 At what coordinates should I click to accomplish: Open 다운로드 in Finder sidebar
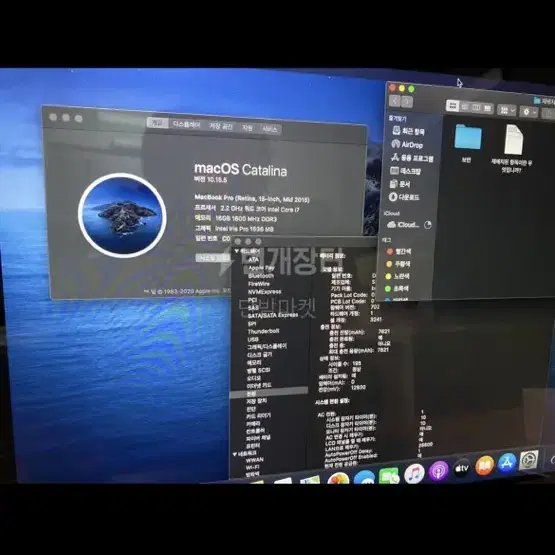pos(404,197)
